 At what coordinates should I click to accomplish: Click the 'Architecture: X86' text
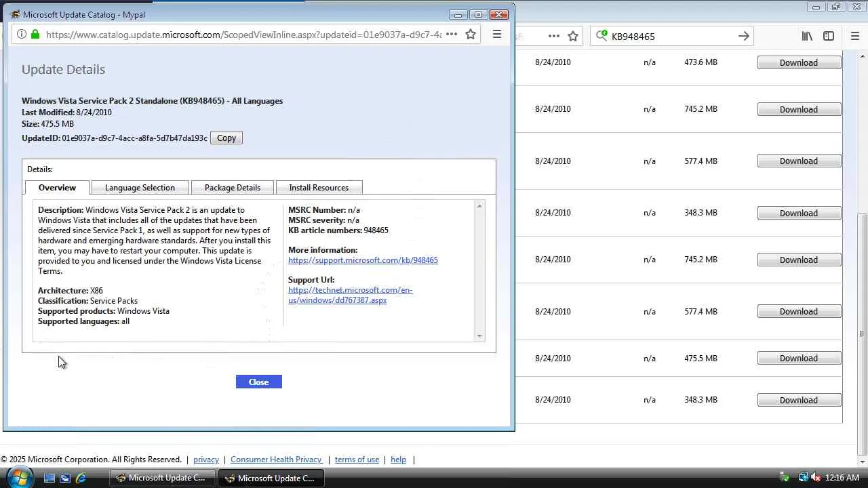(71, 291)
